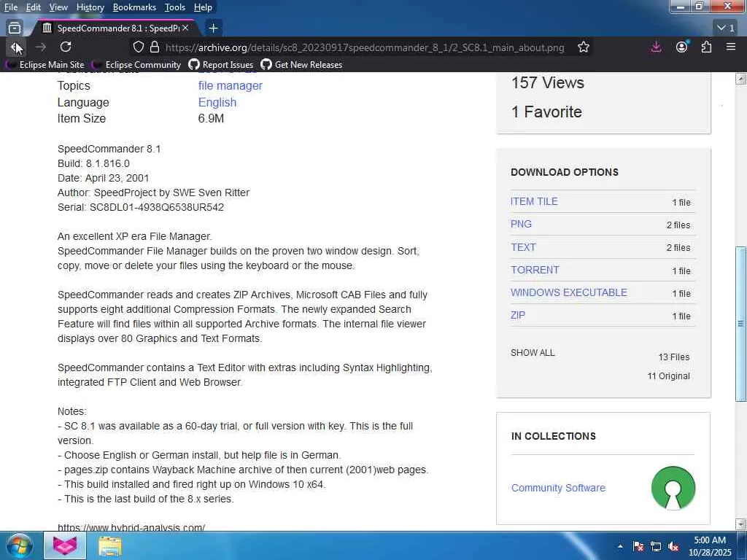The width and height of the screenshot is (747, 560).
Task: Click the Date: April 23, 2001 text
Action: (104, 178)
